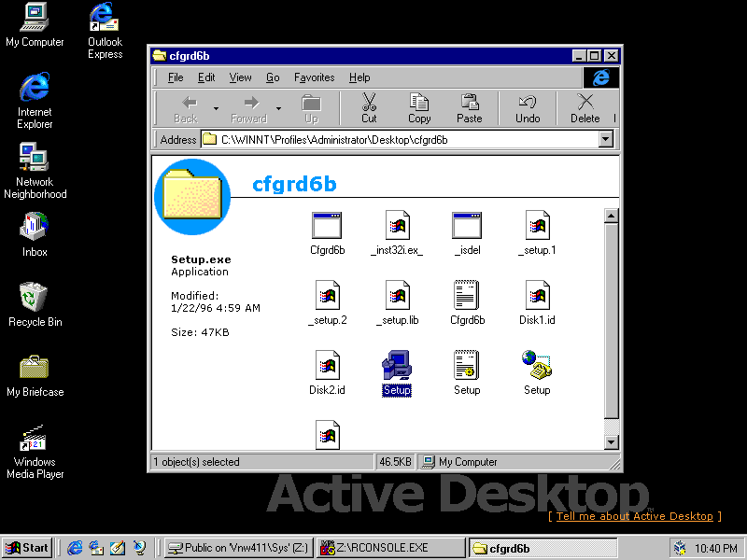The height and width of the screenshot is (560, 747).
Task: Click the Cut toolbar button
Action: (369, 108)
